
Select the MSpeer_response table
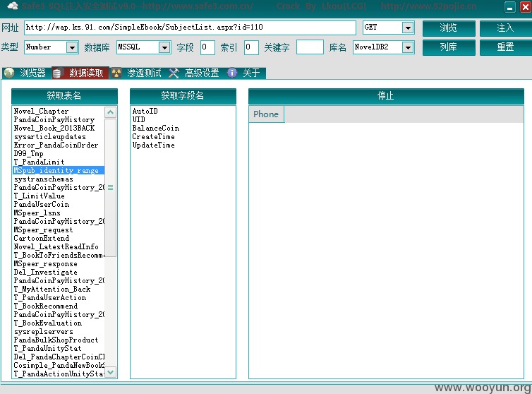45,263
